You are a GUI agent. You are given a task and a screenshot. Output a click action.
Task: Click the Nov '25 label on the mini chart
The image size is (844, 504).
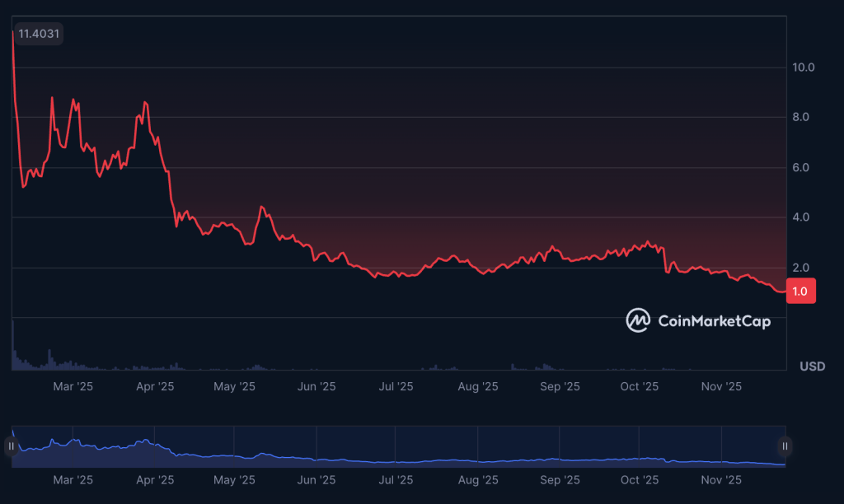pyautogui.click(x=721, y=479)
